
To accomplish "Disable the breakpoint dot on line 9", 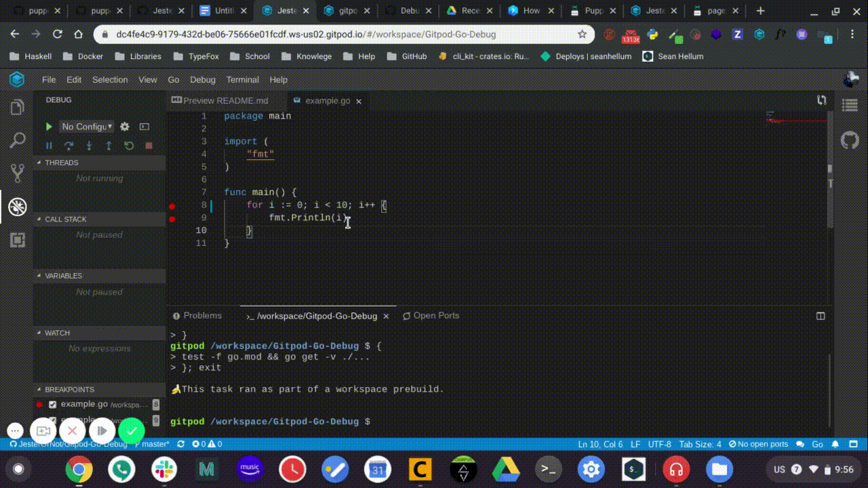I will (172, 219).
